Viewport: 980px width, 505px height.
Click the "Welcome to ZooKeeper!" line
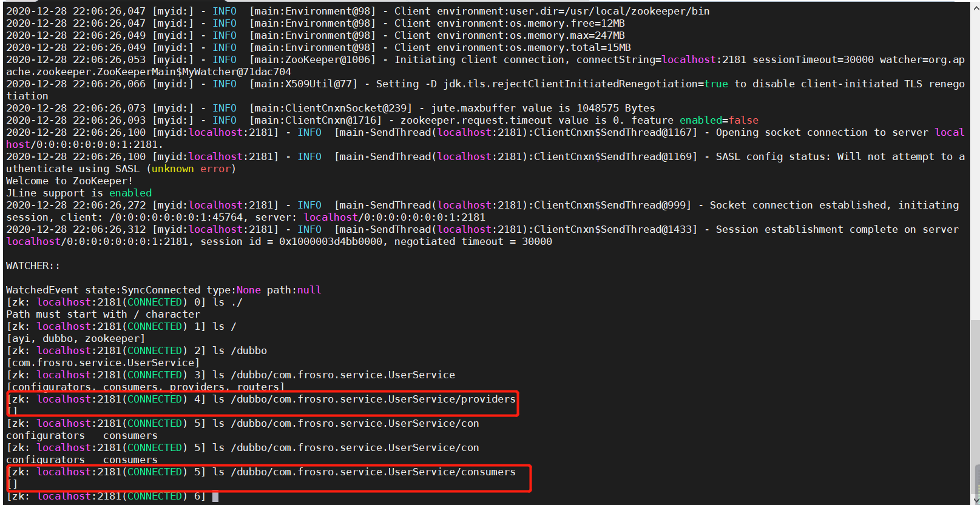pos(69,181)
